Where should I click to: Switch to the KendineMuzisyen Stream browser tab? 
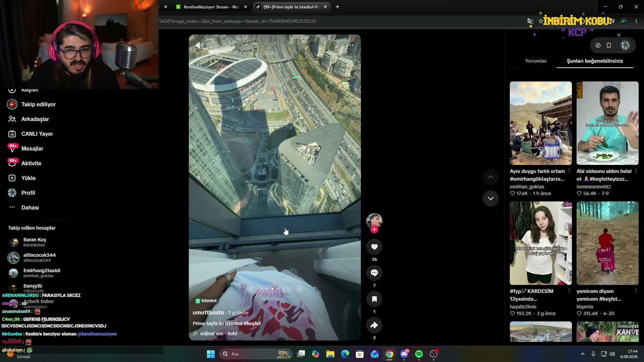tap(210, 7)
